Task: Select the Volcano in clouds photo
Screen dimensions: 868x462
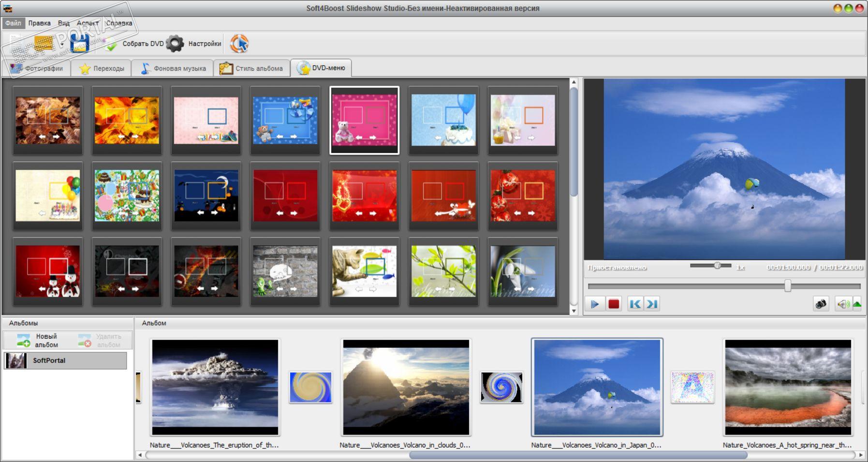Action: [406, 387]
